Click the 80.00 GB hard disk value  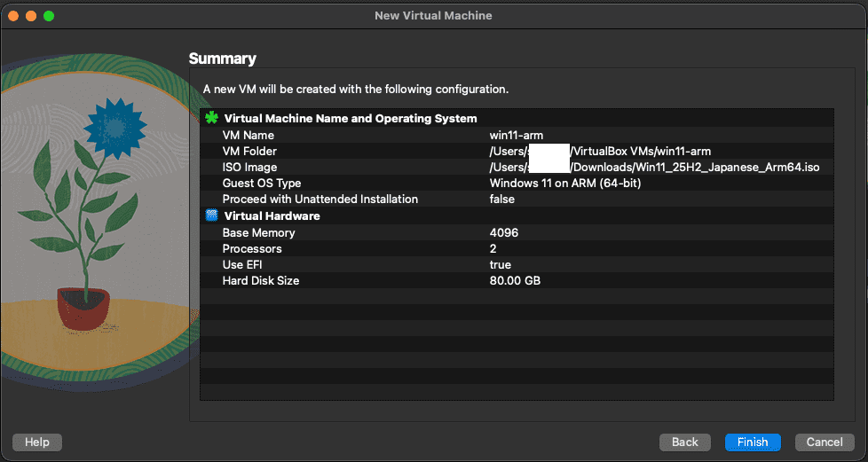coord(515,280)
